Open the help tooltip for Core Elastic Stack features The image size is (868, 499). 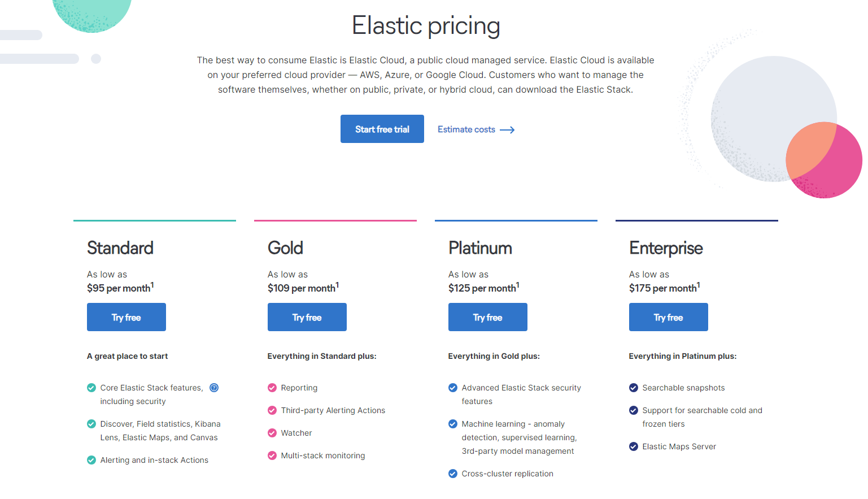pyautogui.click(x=213, y=388)
